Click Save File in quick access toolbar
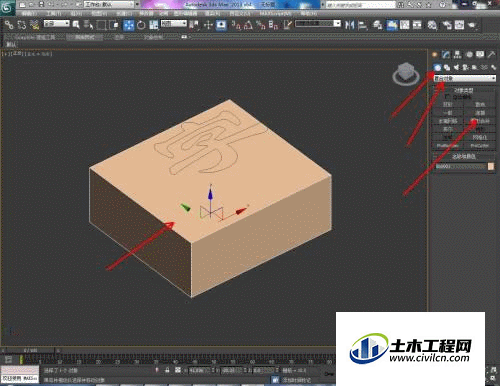 pos(41,4)
